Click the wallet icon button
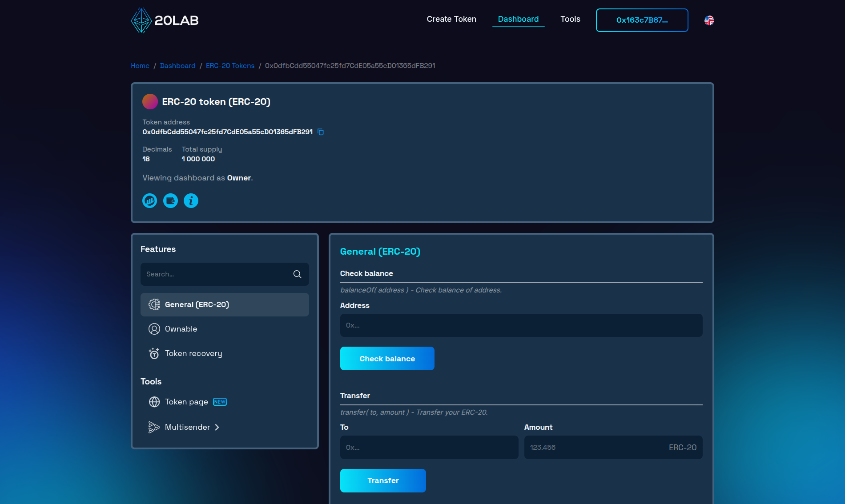The image size is (845, 504). (x=170, y=201)
